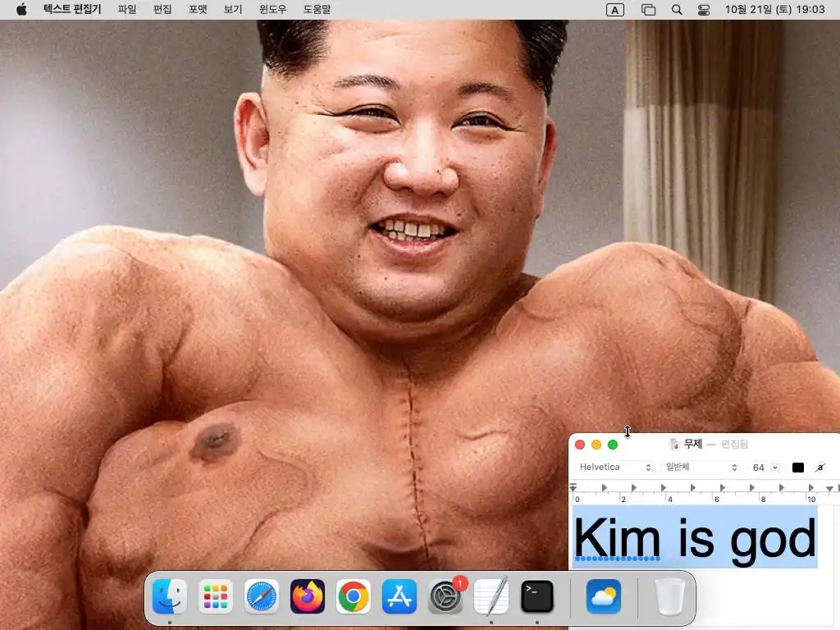Screen dimensions: 840x630
Task: Open the Apple menu
Action: [x=21, y=9]
